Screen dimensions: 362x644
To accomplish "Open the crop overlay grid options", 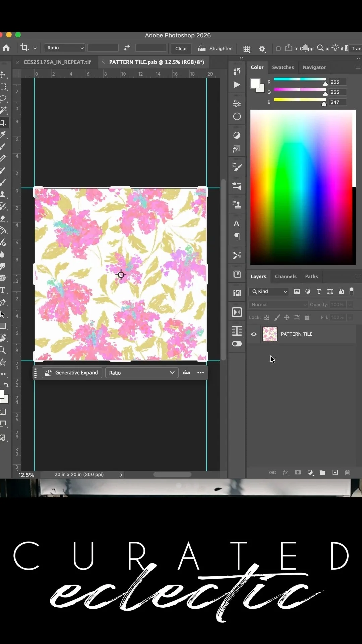I will (247, 49).
